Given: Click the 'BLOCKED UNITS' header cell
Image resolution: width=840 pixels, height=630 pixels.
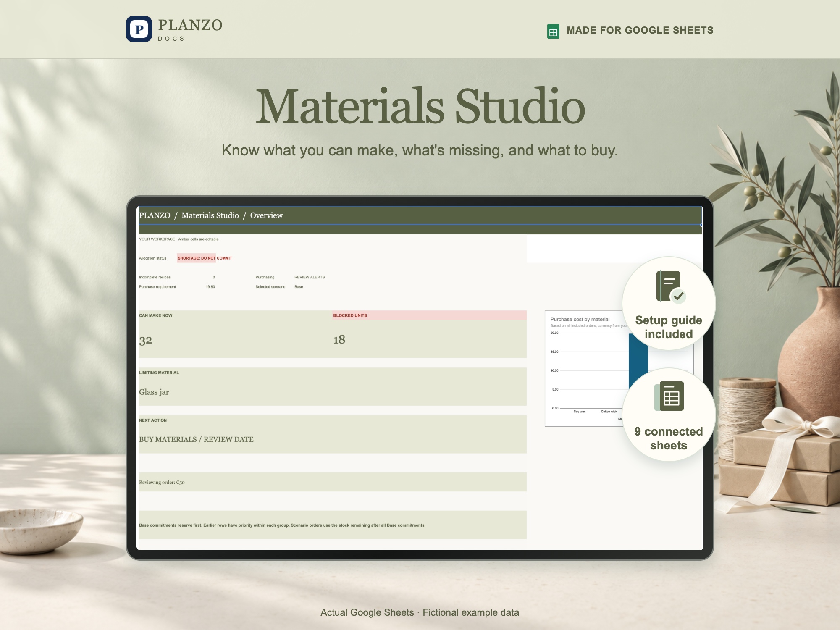Looking at the screenshot, I should point(429,315).
